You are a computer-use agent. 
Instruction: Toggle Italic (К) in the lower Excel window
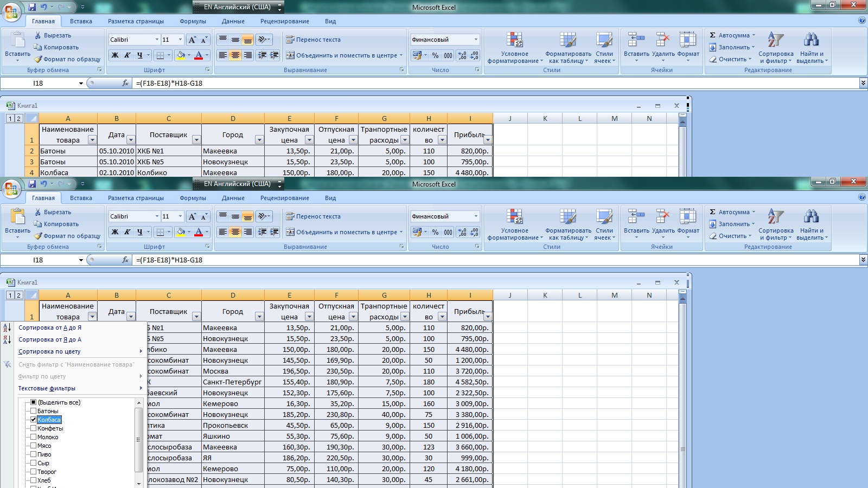click(127, 232)
